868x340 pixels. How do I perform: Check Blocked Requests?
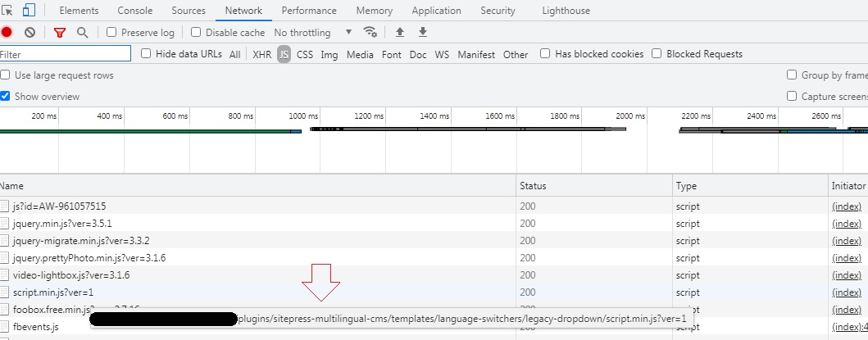657,54
